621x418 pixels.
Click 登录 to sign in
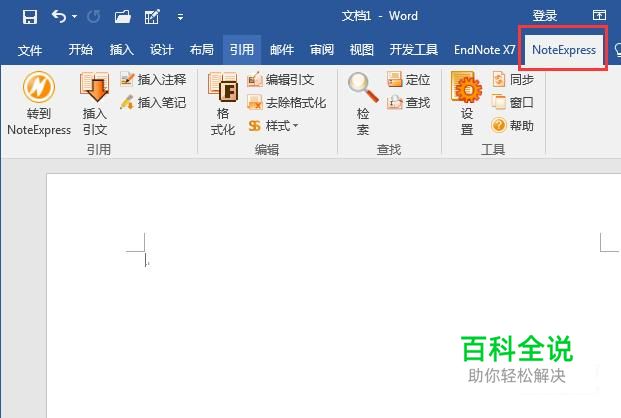545,16
